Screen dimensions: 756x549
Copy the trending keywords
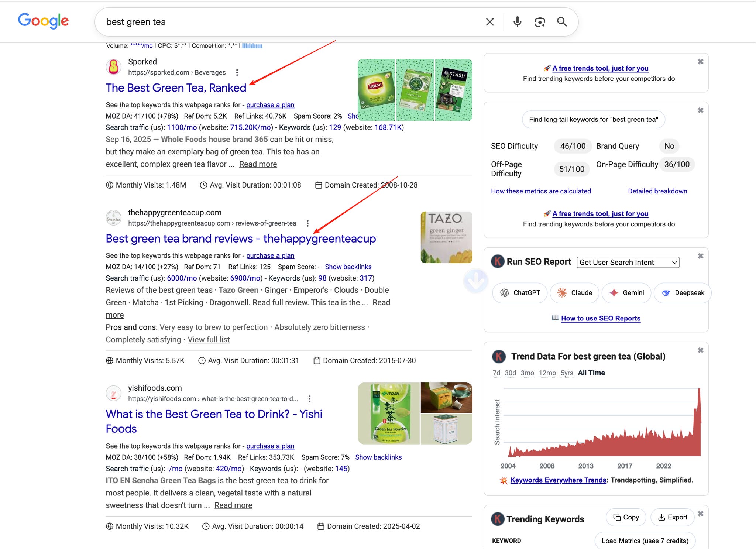pyautogui.click(x=626, y=517)
